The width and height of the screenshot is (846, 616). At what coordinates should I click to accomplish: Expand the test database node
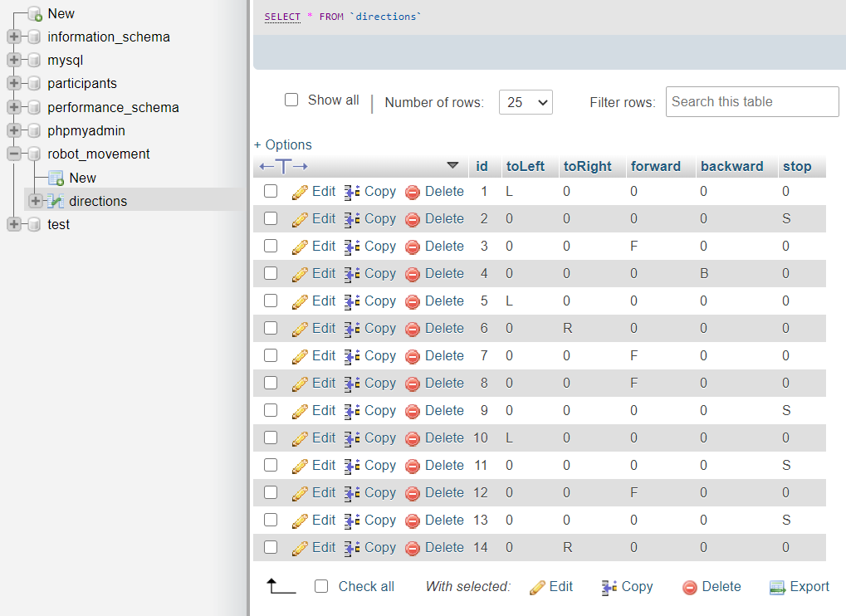pyautogui.click(x=14, y=224)
